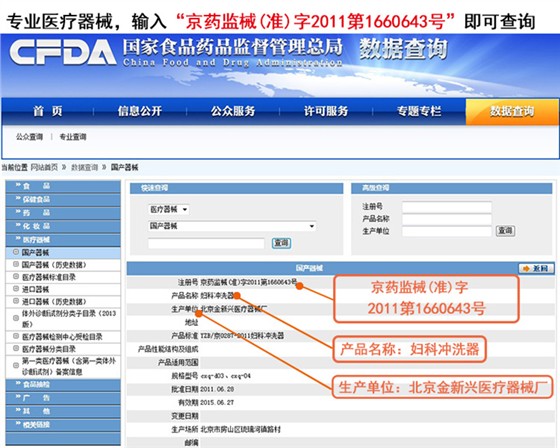Click the advanced search 查询 button
Screen dimensions: 560x448
(x=505, y=231)
